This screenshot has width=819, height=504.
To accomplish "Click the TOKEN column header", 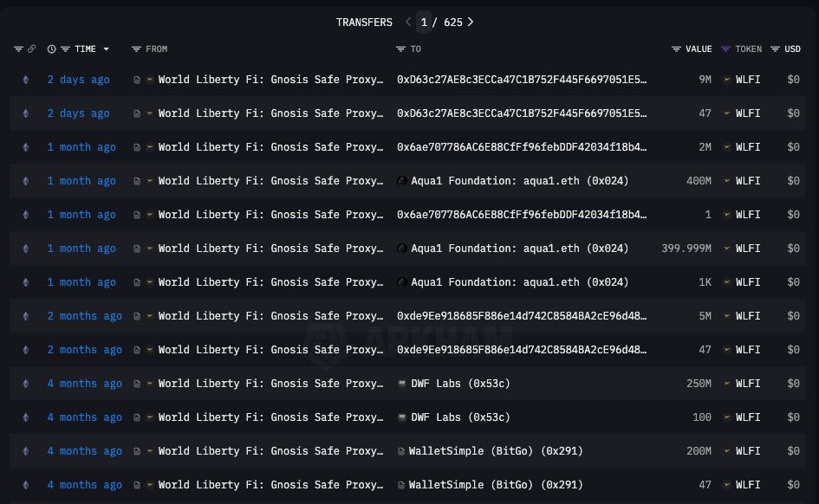I will tap(749, 49).
